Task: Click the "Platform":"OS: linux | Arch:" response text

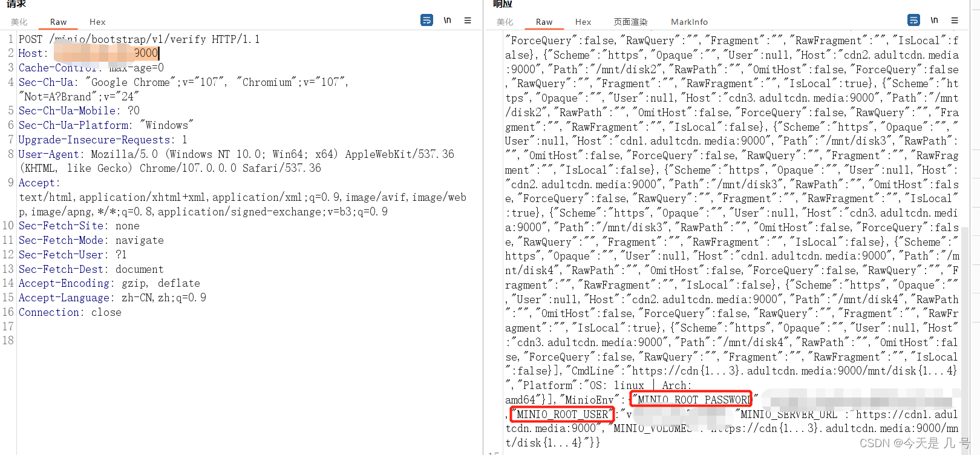Action: (604, 385)
